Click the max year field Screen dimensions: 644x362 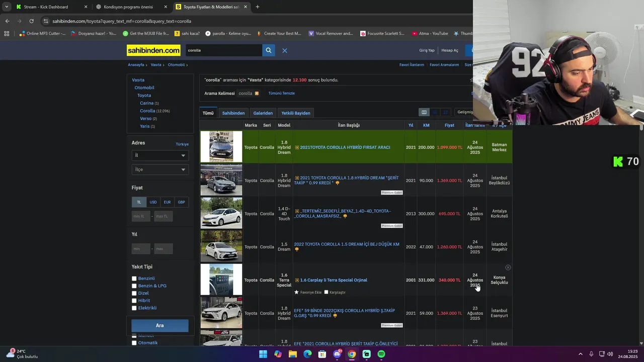[164, 248]
